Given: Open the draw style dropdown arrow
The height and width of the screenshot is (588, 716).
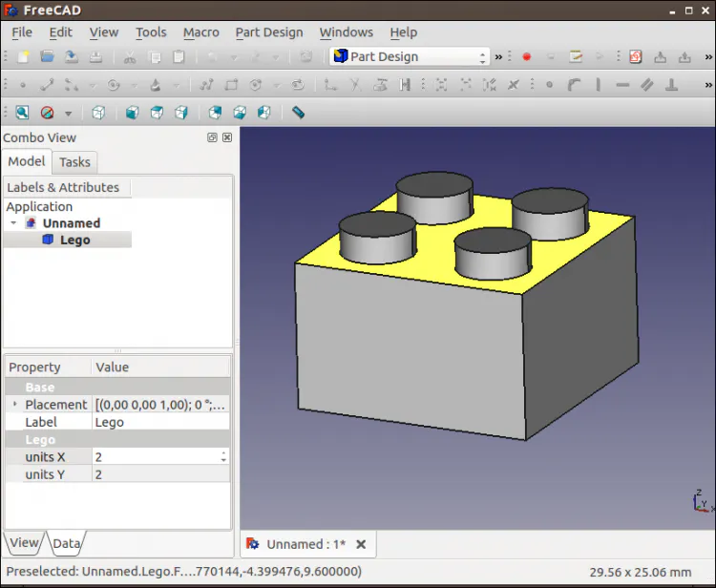Looking at the screenshot, I should pos(67,113).
